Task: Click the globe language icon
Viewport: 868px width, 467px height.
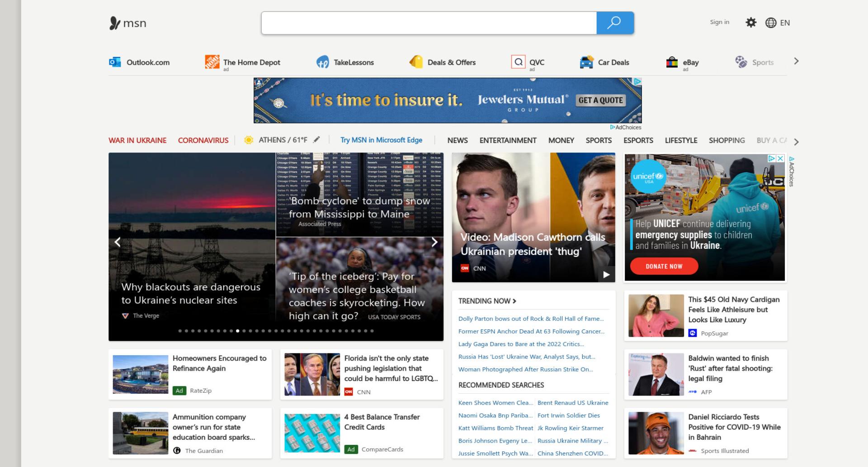Action: click(x=771, y=23)
